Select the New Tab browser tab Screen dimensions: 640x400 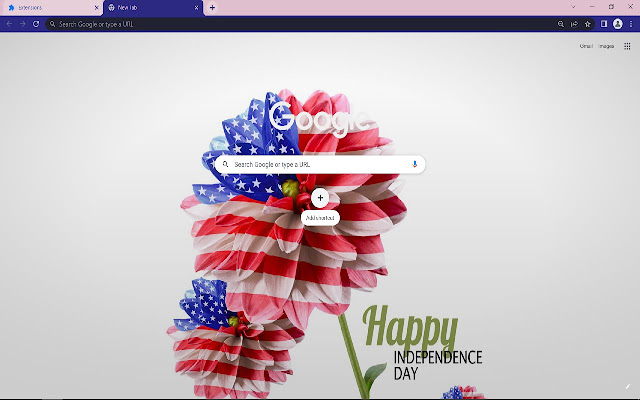(x=153, y=8)
